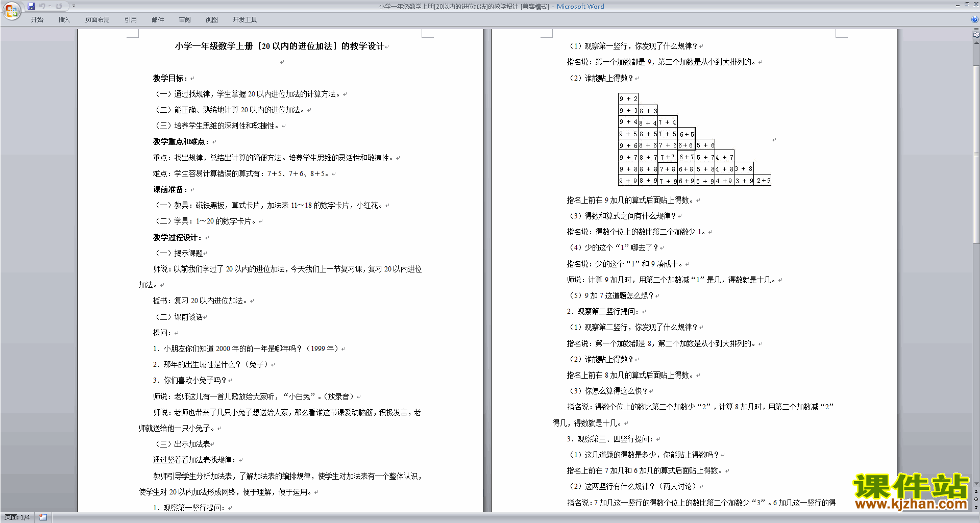Image resolution: width=980 pixels, height=523 pixels.
Task: Click the line （三）出示加法表
Action: 182,444
